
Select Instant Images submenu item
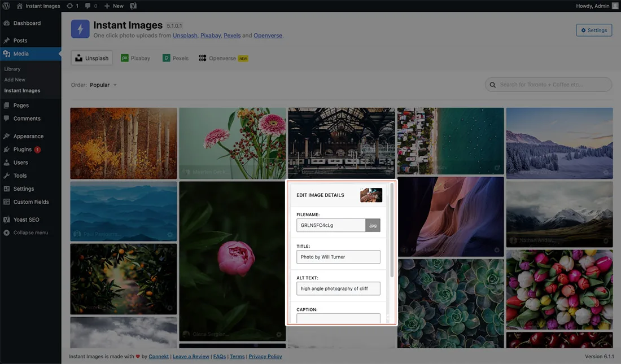click(x=22, y=90)
